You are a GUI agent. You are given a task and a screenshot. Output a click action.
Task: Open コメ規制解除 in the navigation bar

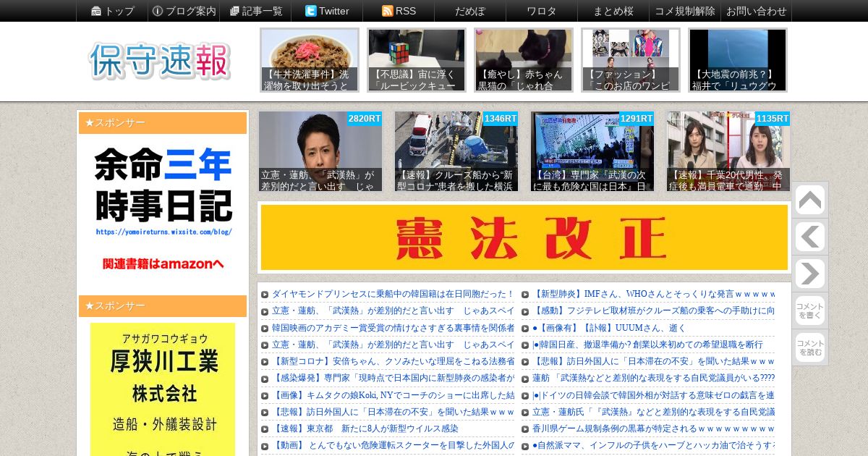coord(685,11)
